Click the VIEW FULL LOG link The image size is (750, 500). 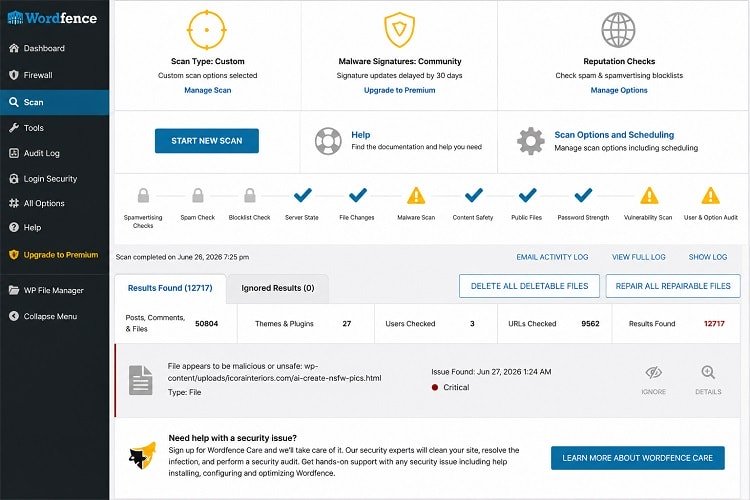tap(639, 257)
